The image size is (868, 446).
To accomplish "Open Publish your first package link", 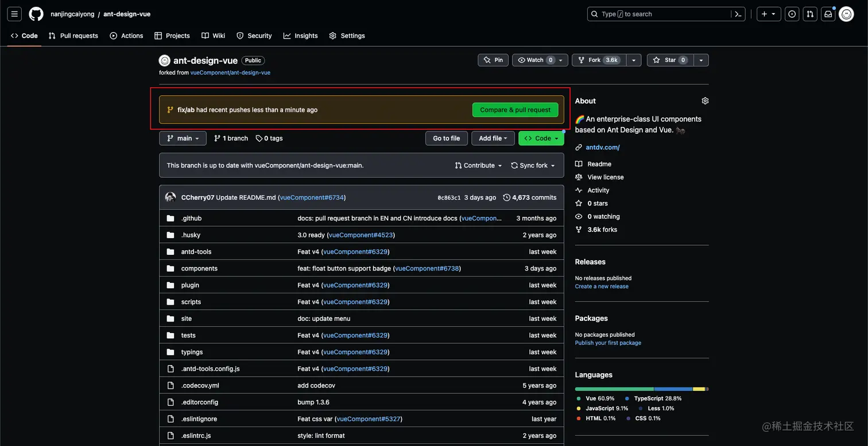I will coord(608,343).
